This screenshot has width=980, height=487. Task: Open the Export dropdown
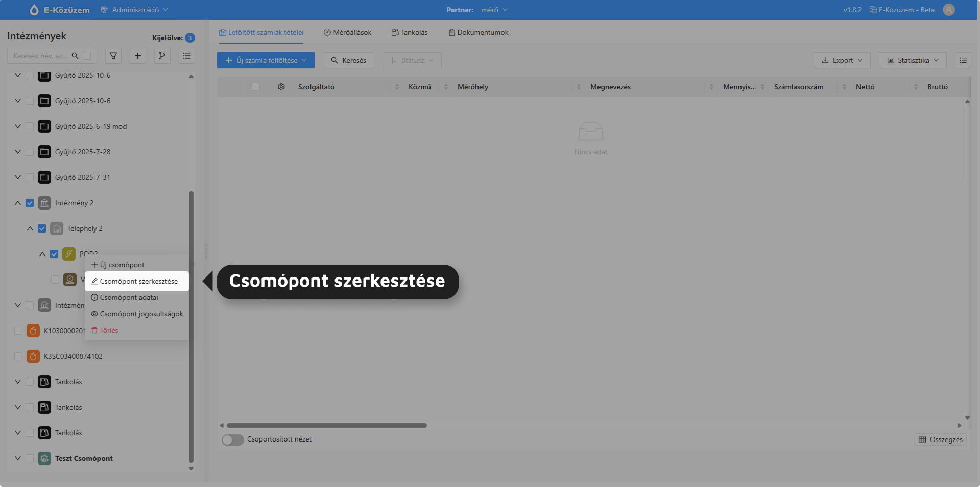(x=841, y=60)
